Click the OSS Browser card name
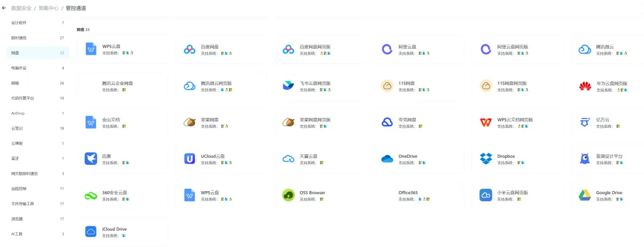Screen dimensions: 644x247 (312, 192)
